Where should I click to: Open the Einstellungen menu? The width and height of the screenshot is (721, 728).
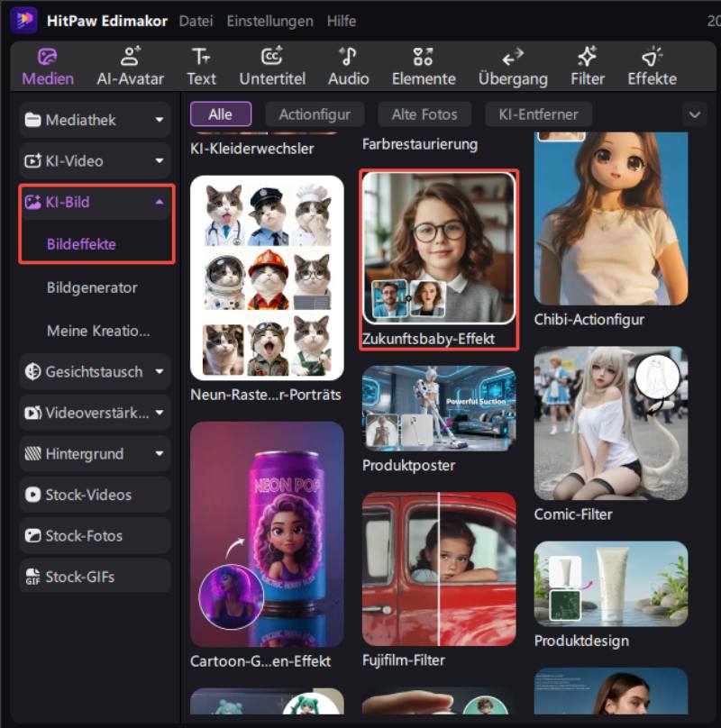point(269,21)
